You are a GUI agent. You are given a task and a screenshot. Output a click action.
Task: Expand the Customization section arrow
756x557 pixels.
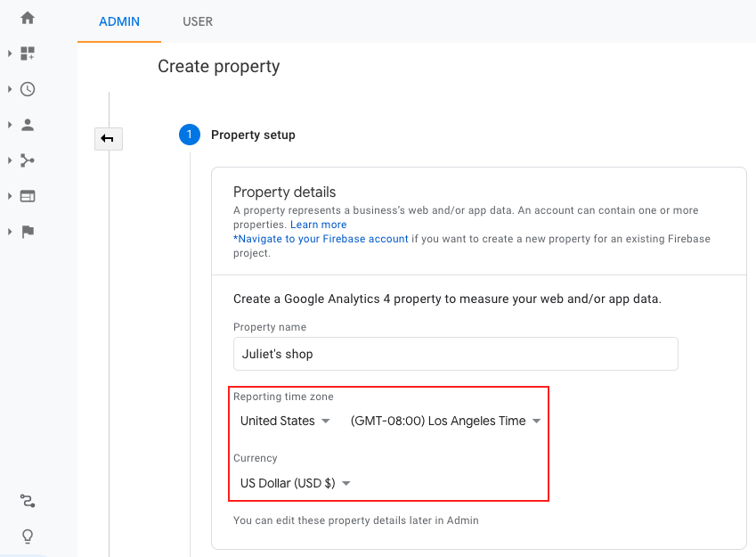[x=10, y=53]
